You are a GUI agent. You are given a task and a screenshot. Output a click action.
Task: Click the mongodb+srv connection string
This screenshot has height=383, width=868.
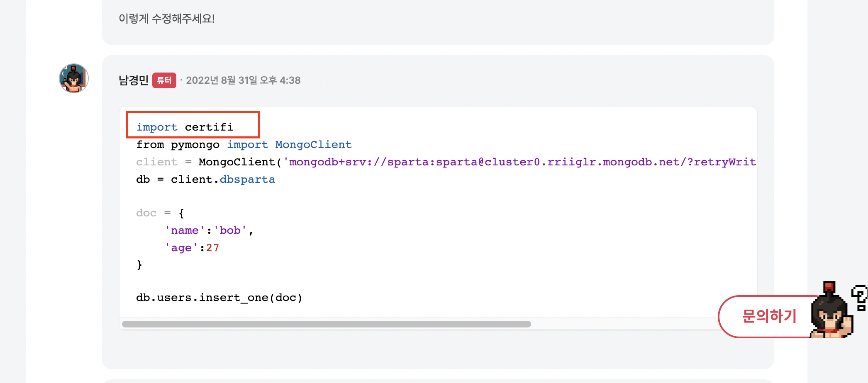click(x=519, y=162)
